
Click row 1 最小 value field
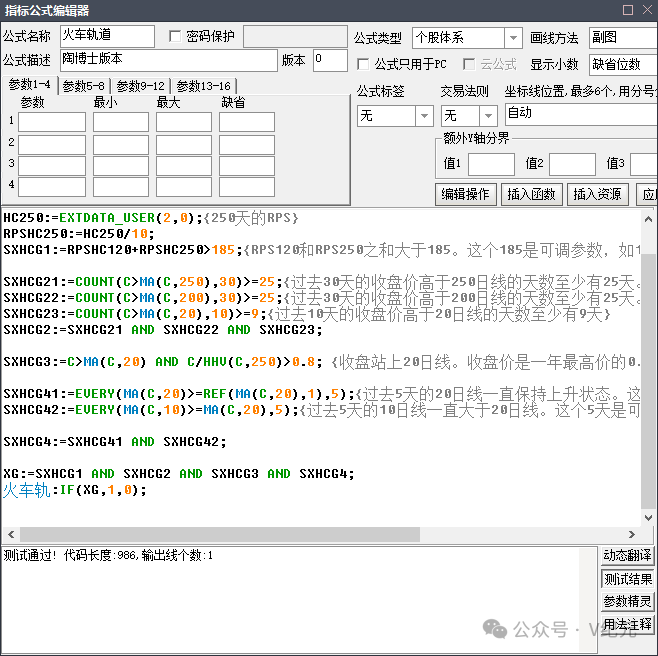pos(121,122)
